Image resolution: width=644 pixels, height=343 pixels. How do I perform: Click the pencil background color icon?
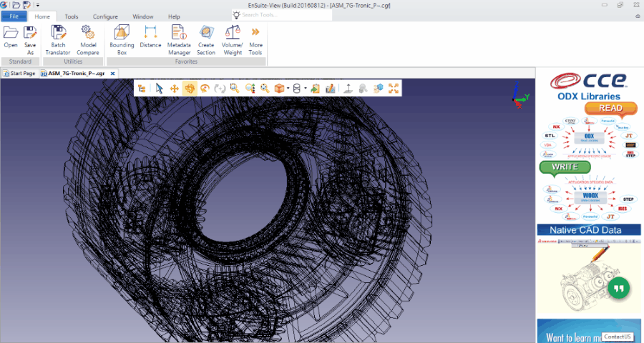tap(330, 89)
